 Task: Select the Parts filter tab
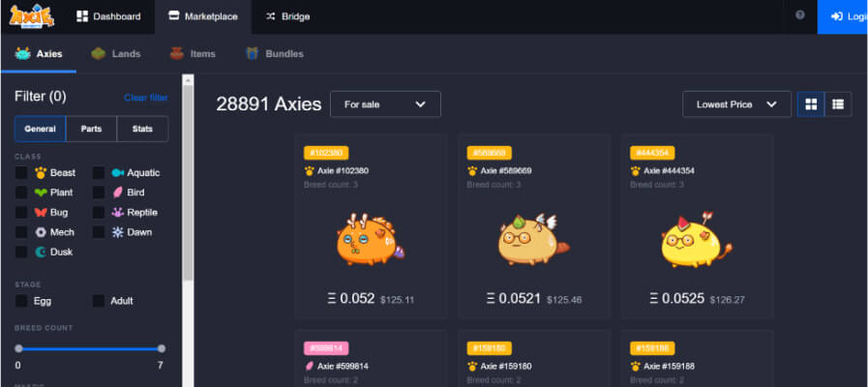[91, 129]
